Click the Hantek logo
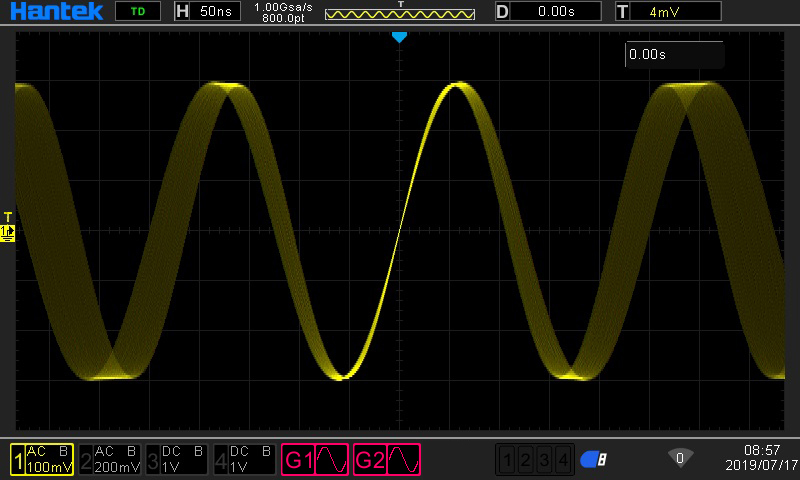Screen dimensions: 800x480 [56, 11]
